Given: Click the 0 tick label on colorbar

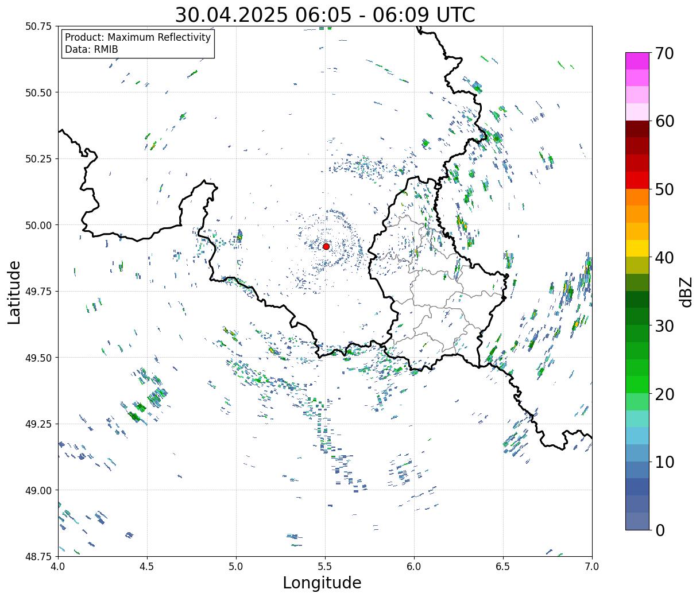Looking at the screenshot, I should 660,530.
